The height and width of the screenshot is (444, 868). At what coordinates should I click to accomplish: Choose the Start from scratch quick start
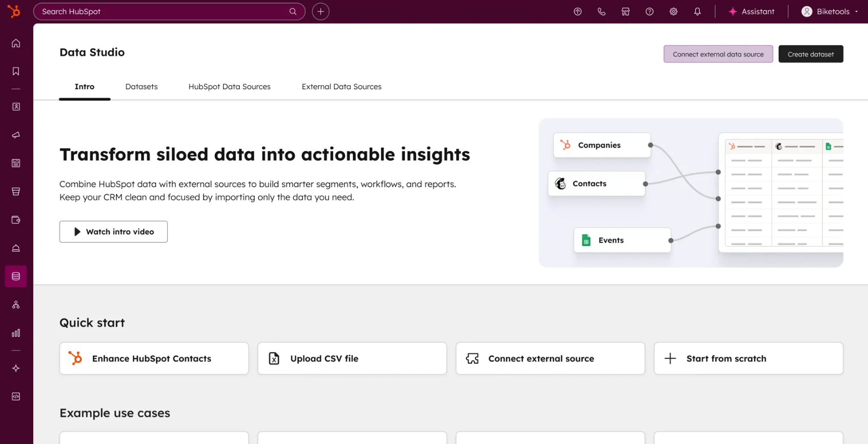tap(749, 358)
